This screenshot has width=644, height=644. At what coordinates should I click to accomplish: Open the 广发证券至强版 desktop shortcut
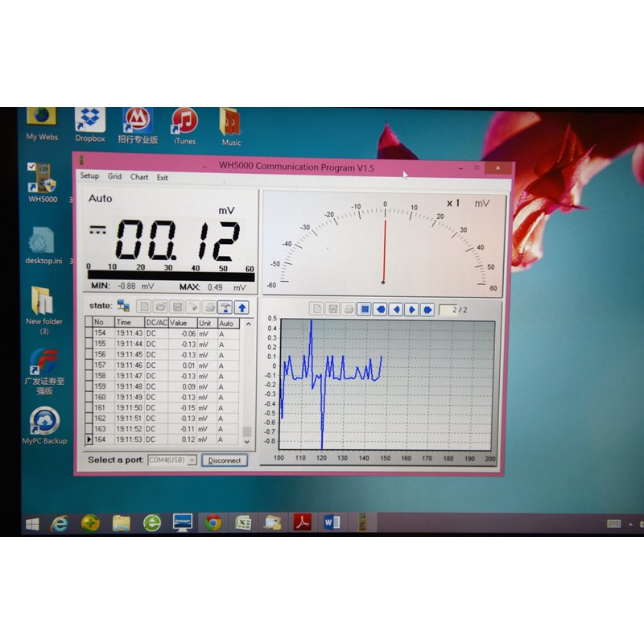(x=44, y=371)
